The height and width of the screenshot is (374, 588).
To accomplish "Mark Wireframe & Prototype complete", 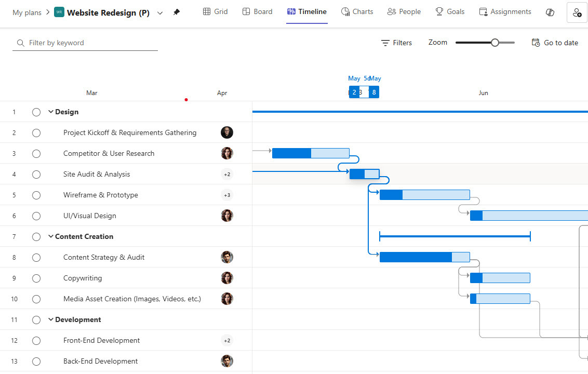I will click(x=36, y=195).
